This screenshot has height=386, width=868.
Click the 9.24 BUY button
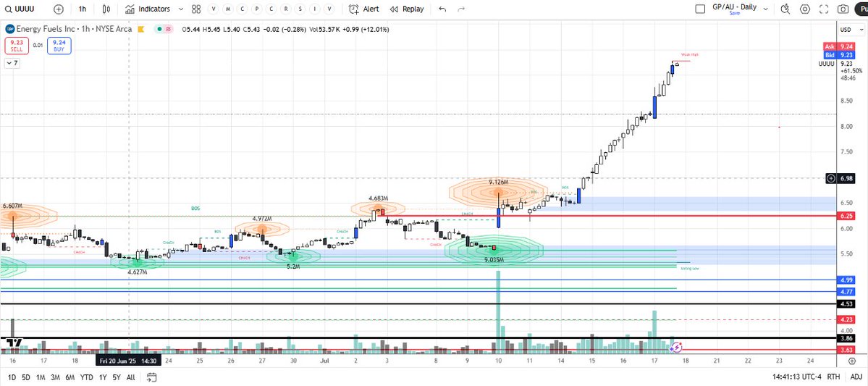pyautogui.click(x=59, y=46)
